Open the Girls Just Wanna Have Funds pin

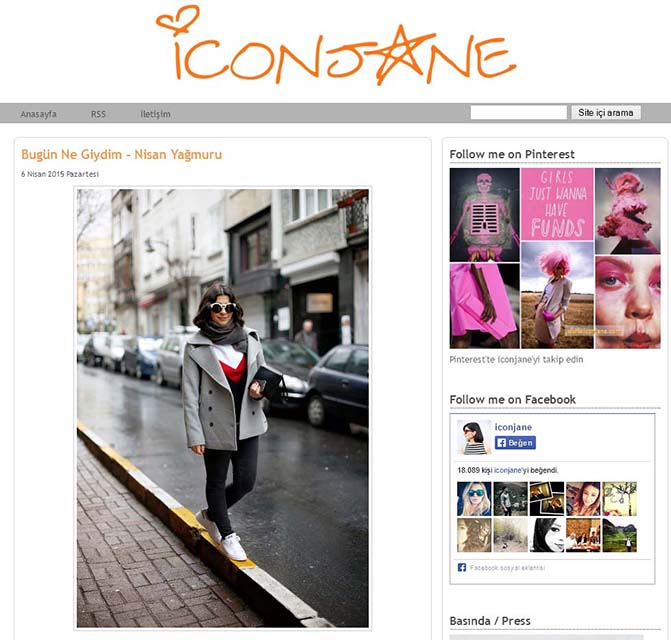557,204
